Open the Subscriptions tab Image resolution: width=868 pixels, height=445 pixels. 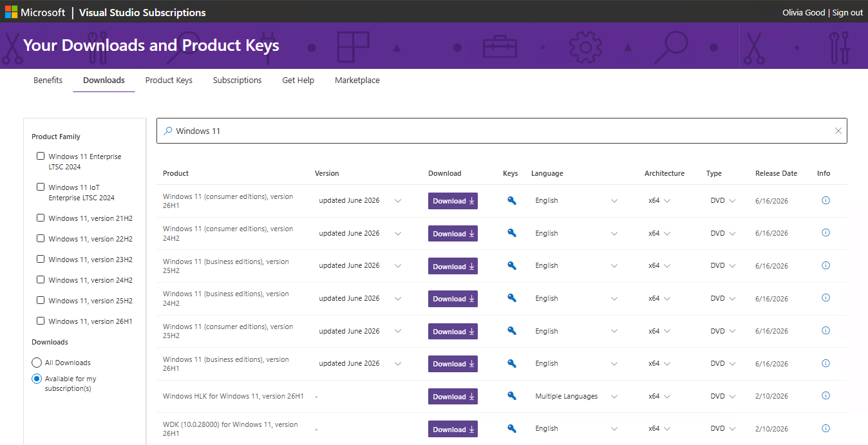pos(238,80)
